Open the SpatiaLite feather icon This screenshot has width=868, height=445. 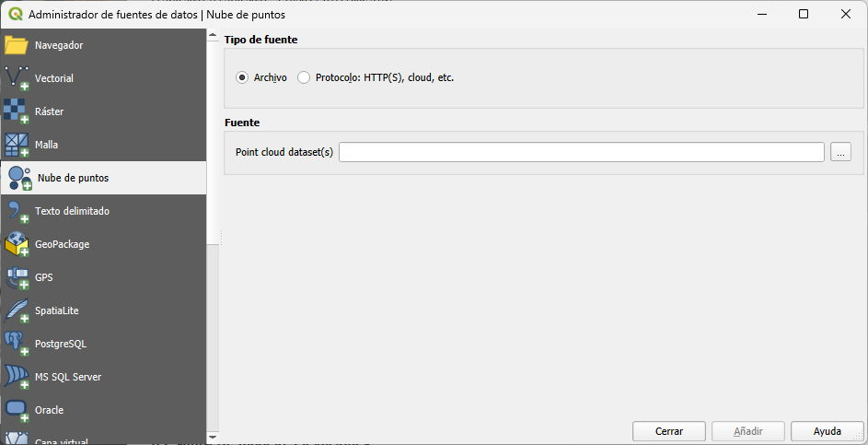pyautogui.click(x=17, y=310)
